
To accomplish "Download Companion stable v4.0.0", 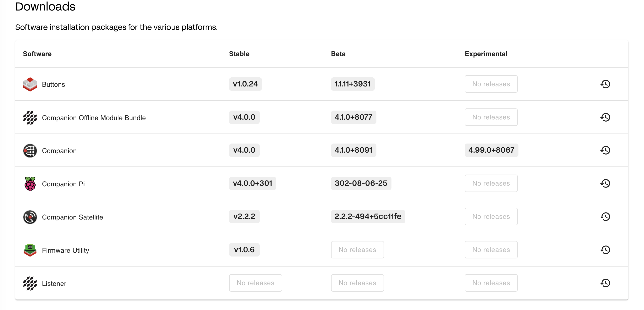I will tap(244, 150).
